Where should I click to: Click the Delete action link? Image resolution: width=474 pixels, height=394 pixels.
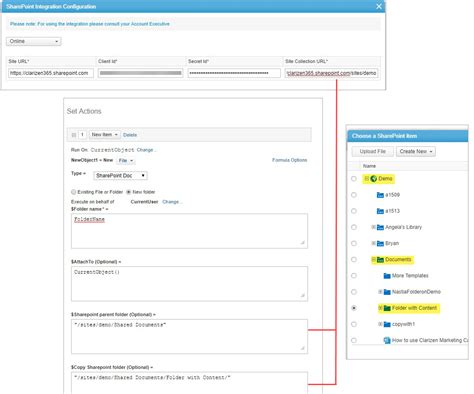130,135
